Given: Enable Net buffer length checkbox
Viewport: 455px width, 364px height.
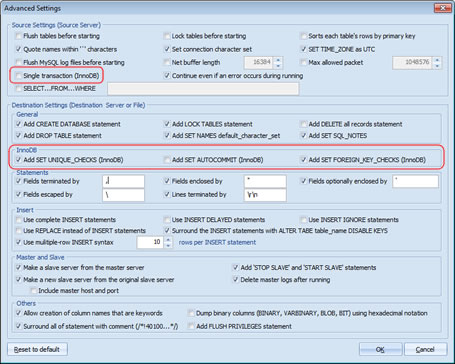Looking at the screenshot, I should click(x=167, y=62).
